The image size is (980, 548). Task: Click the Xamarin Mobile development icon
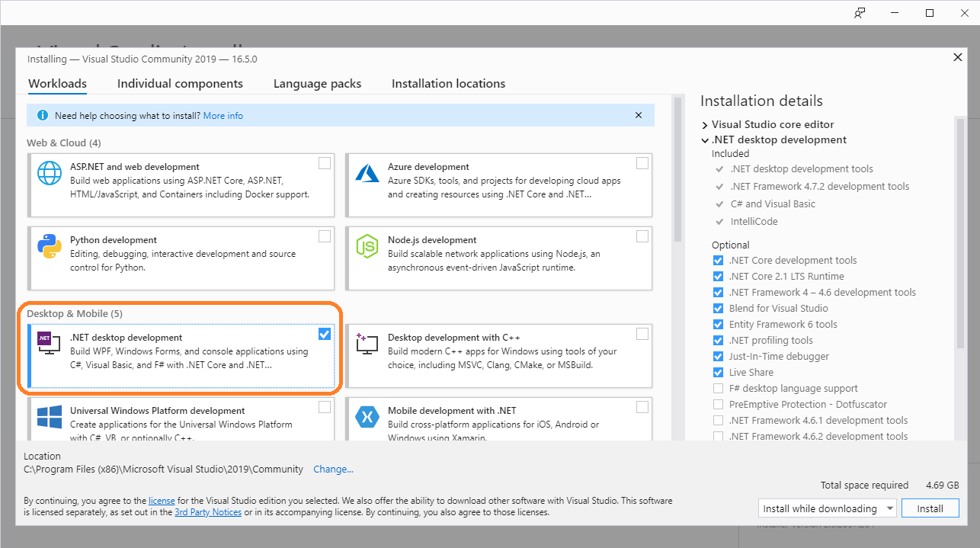click(x=367, y=418)
